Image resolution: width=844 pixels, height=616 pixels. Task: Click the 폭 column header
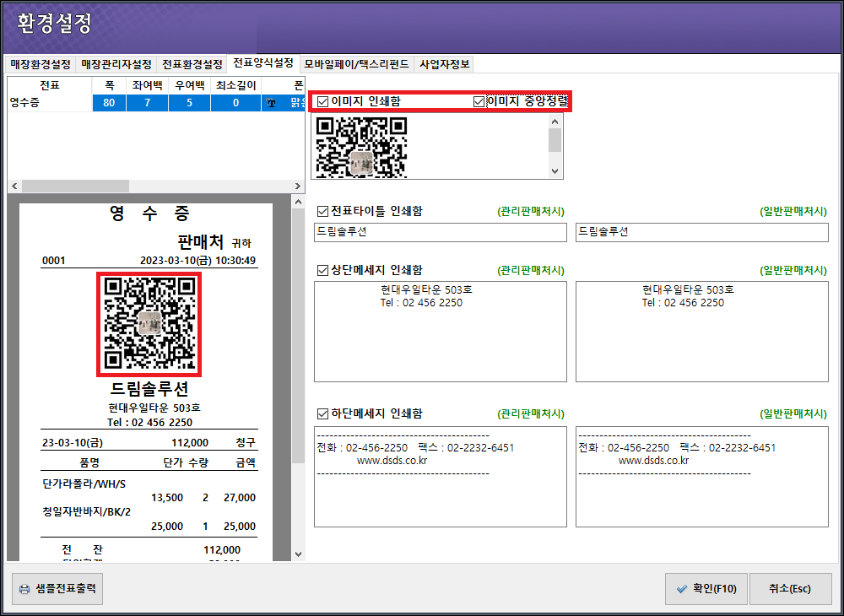109,85
